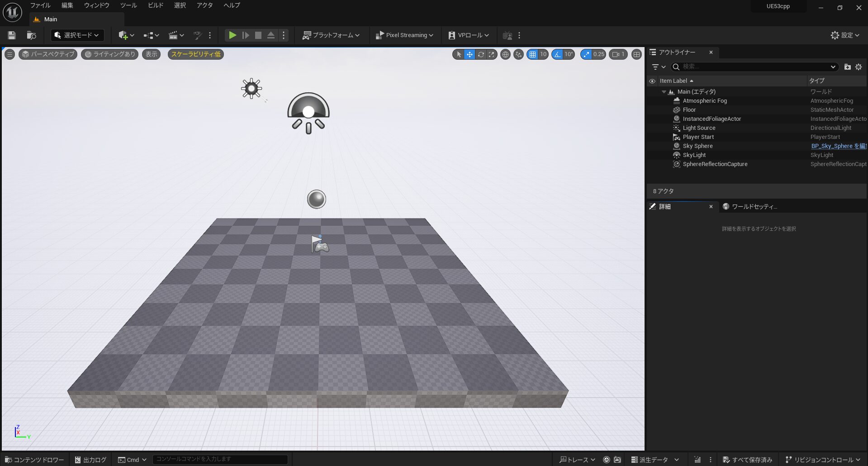Toggle grid snapping in the viewport
The height and width of the screenshot is (466, 868).
[x=532, y=54]
